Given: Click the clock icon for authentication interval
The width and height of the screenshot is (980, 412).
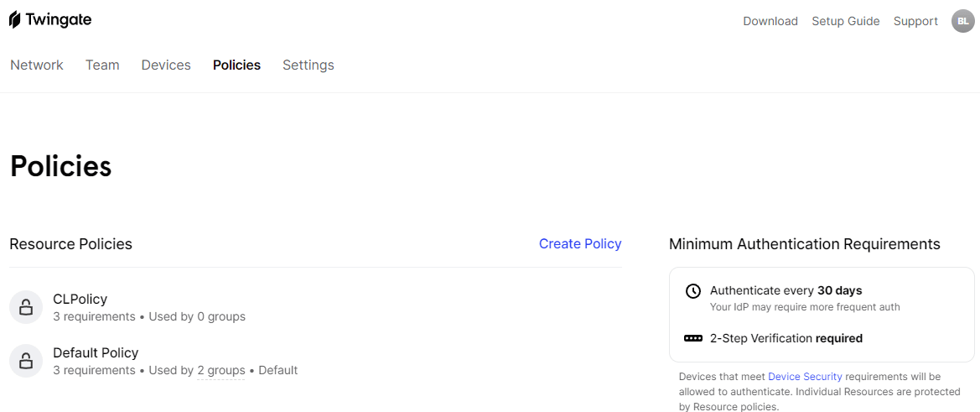Looking at the screenshot, I should [x=693, y=291].
